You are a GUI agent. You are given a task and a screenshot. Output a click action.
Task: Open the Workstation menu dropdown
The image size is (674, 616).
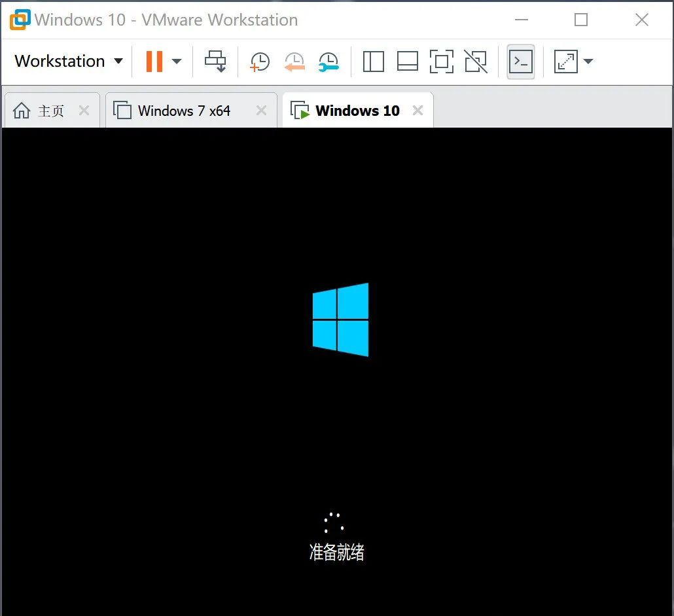point(68,61)
